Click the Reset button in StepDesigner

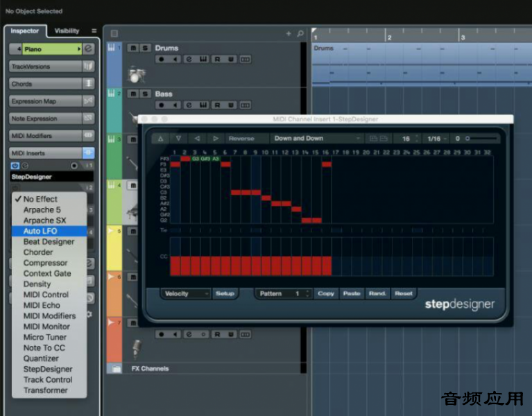pyautogui.click(x=404, y=293)
